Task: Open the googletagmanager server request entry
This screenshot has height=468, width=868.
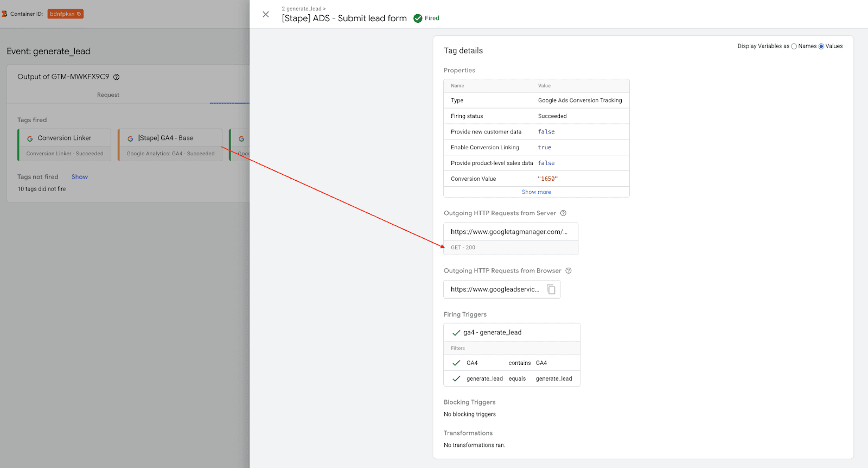Action: 509,232
